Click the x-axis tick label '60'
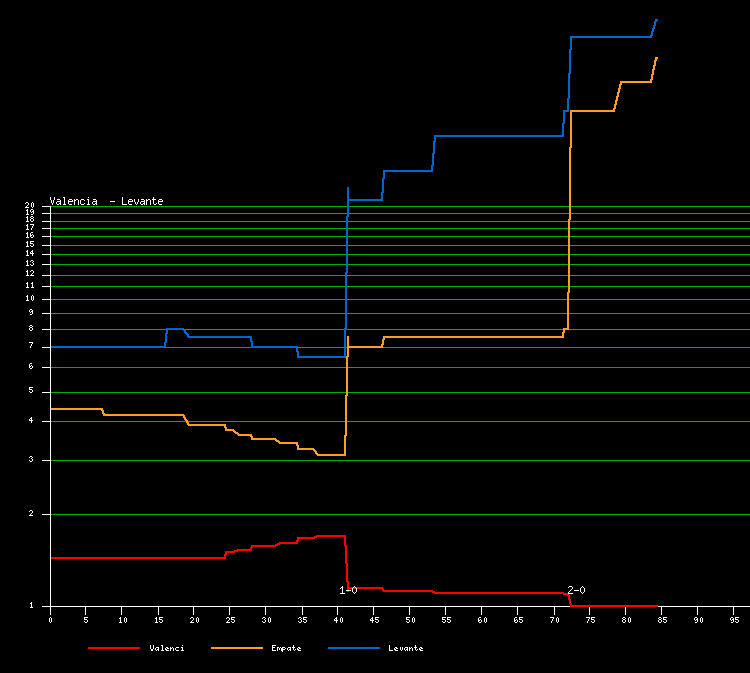The width and height of the screenshot is (750, 673). (x=482, y=620)
